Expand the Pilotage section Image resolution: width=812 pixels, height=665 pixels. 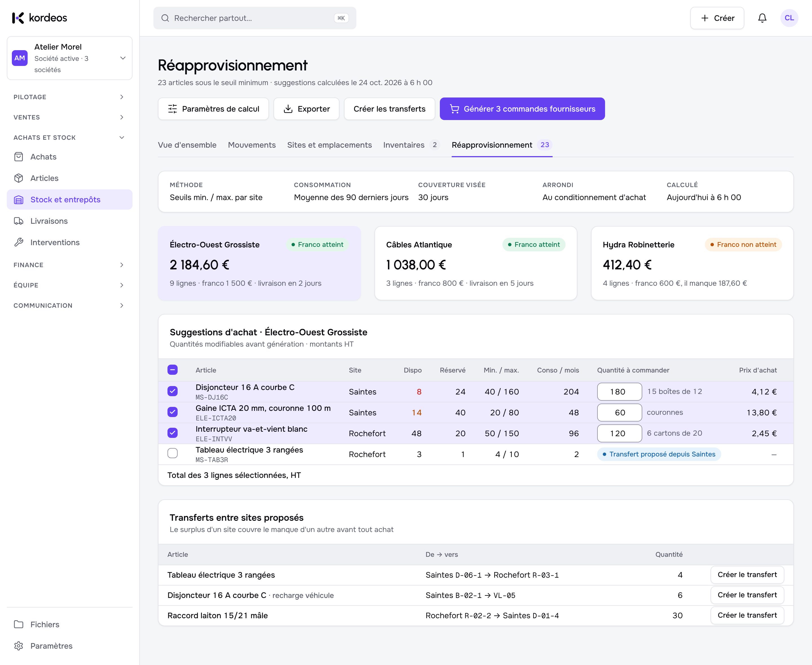coord(69,97)
